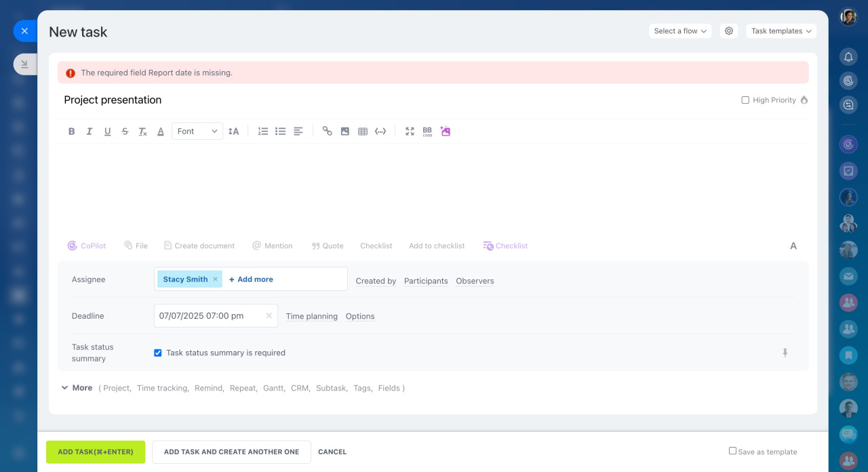
Task: Apply strikethrough formatting
Action: click(125, 132)
